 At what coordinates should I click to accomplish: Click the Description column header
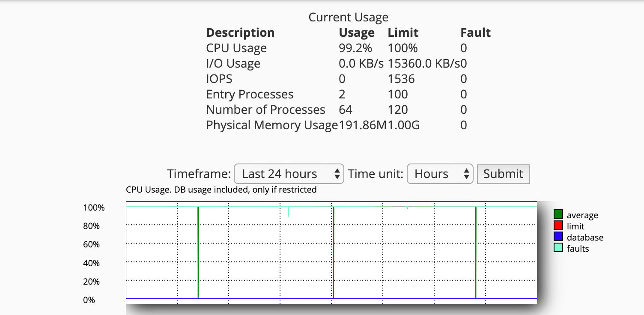click(240, 33)
